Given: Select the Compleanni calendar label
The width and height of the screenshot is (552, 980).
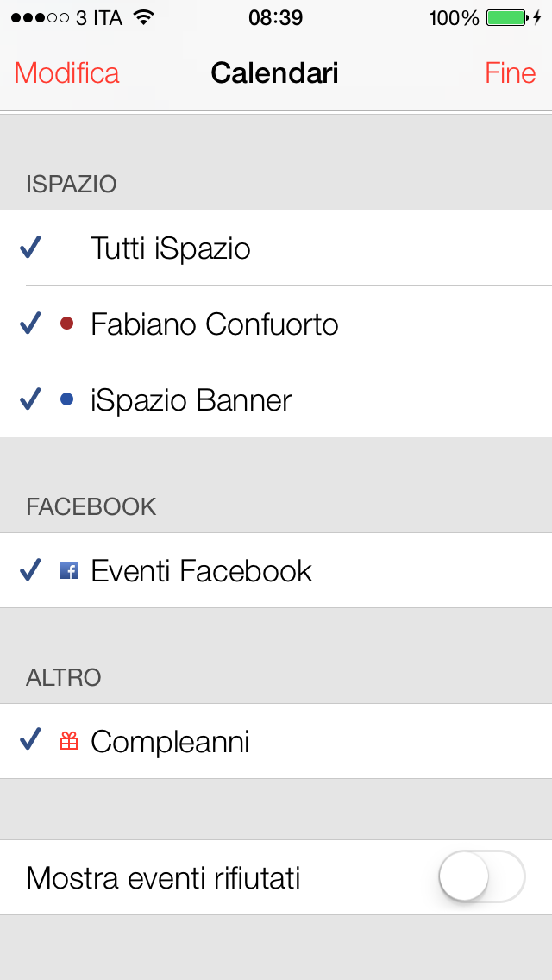Looking at the screenshot, I should pos(170,742).
